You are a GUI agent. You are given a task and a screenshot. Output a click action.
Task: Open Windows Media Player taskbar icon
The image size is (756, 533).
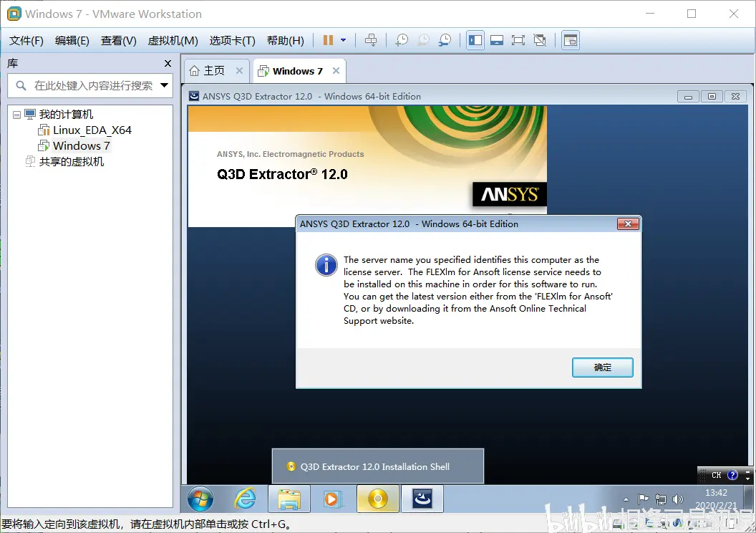pyautogui.click(x=333, y=499)
